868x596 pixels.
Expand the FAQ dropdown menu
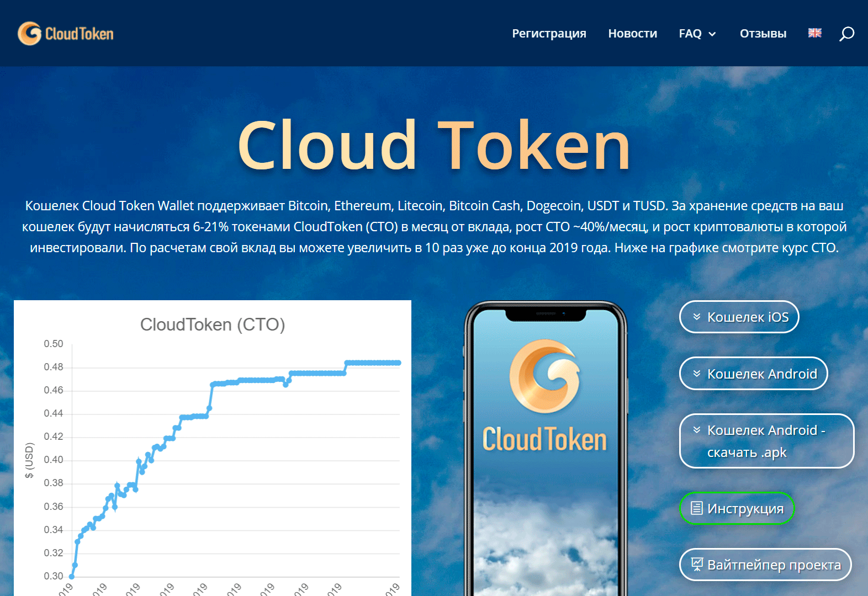[697, 34]
